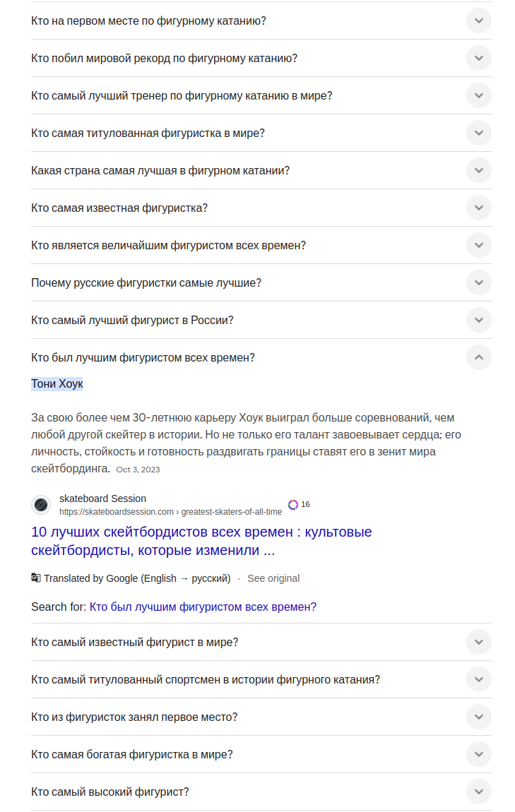This screenshot has height=812, width=515.
Task: Click 'See original' translation link
Action: click(x=273, y=578)
